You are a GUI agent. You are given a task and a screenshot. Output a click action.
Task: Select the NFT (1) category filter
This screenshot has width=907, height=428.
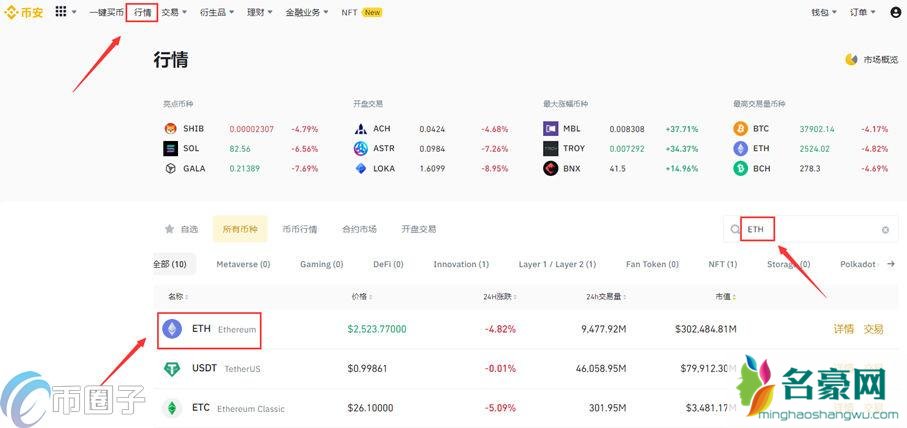click(722, 264)
